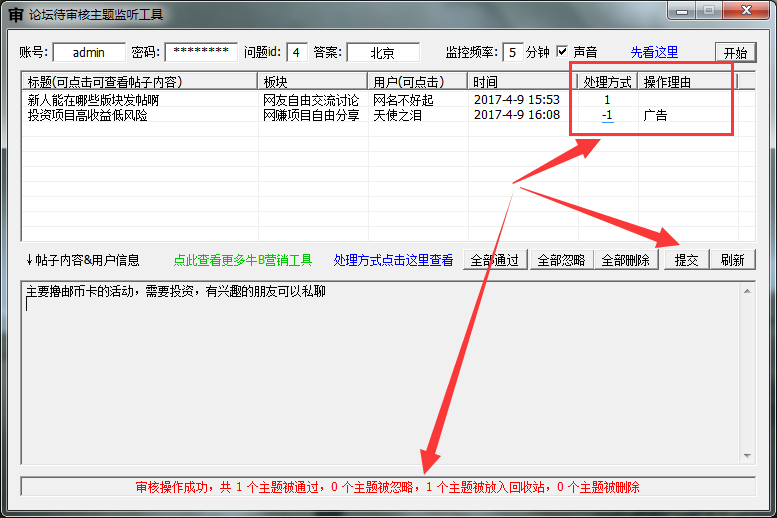
Task: Toggle the 声音 sound checkbox
Action: pyautogui.click(x=562, y=51)
